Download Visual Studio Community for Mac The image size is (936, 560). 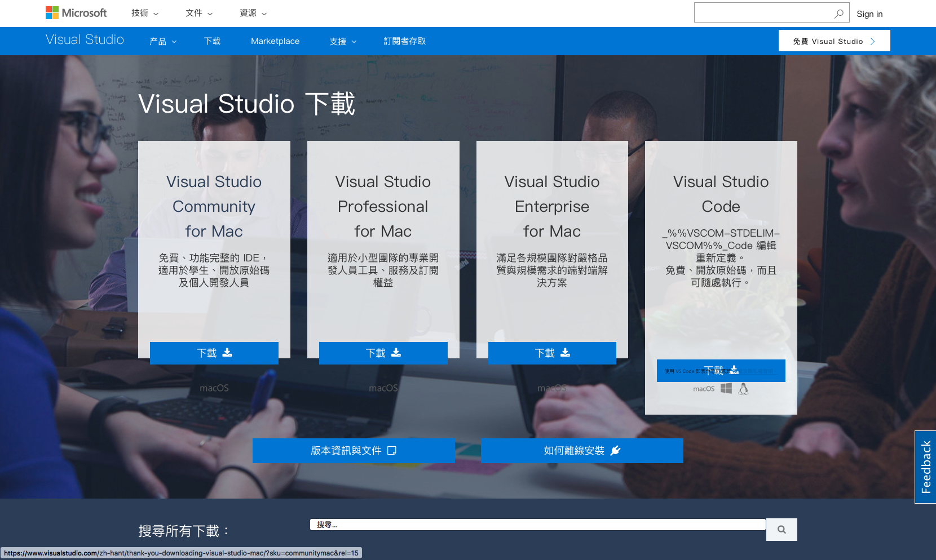coord(214,353)
